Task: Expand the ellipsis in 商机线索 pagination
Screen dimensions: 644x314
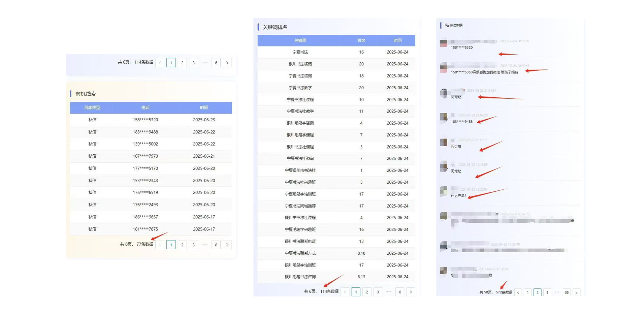Action: pyautogui.click(x=205, y=244)
